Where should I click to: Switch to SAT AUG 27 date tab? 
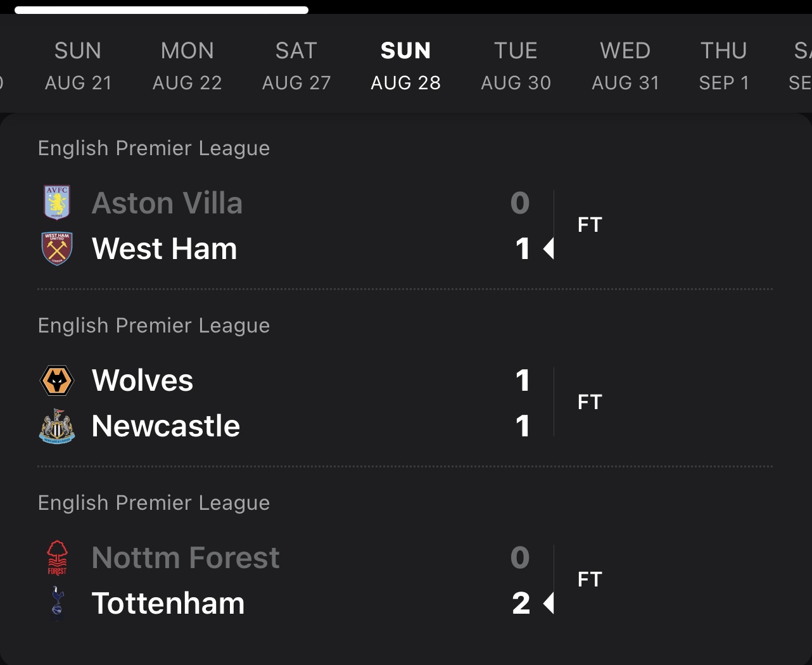pyautogui.click(x=296, y=66)
